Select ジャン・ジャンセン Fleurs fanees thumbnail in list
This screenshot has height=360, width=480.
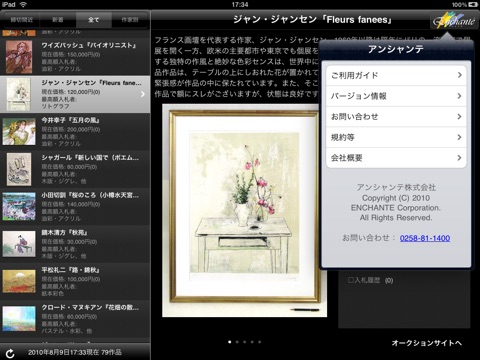[x=19, y=94]
